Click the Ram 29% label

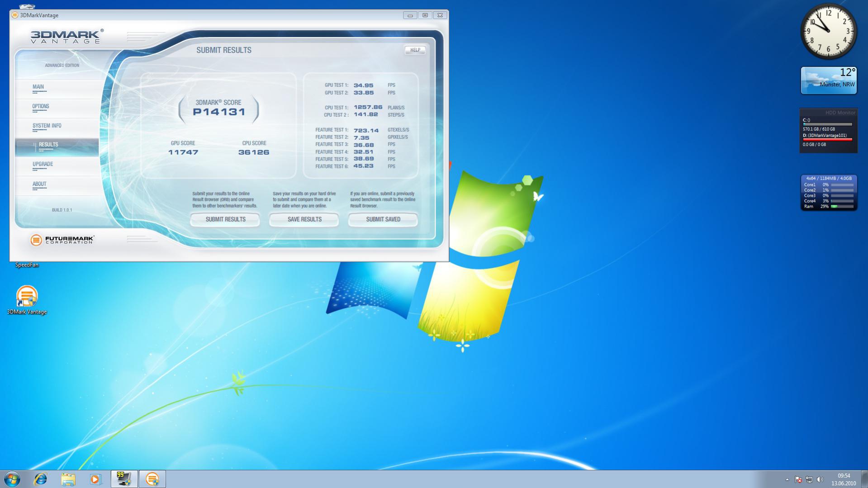(x=816, y=206)
